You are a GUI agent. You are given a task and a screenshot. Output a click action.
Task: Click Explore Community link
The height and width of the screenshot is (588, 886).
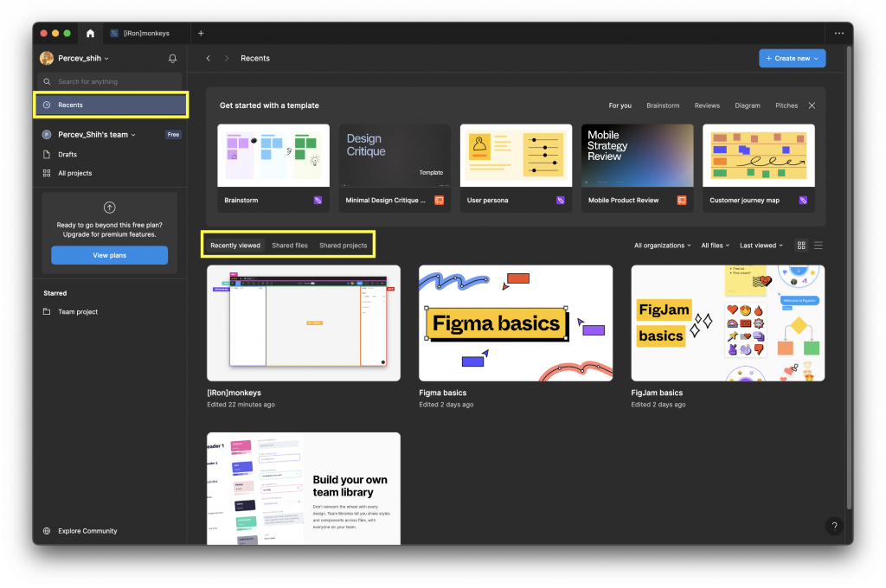tap(87, 531)
